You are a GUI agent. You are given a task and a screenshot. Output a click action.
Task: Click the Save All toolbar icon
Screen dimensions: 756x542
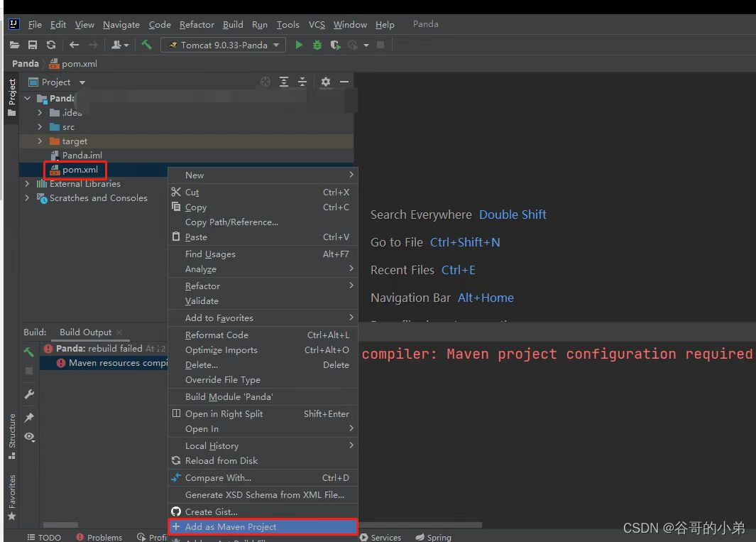click(31, 44)
